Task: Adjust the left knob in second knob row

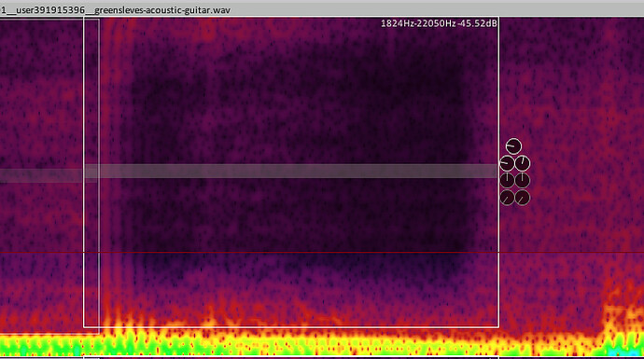Action: pyautogui.click(x=507, y=163)
